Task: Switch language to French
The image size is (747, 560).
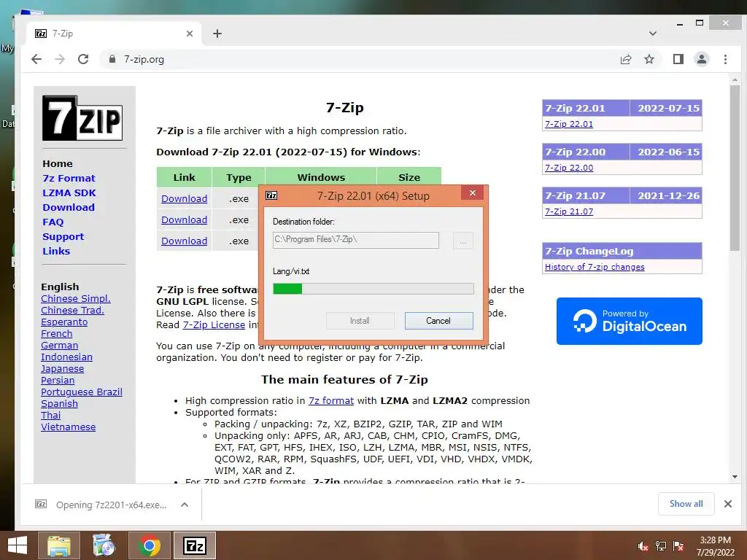Action: (57, 334)
